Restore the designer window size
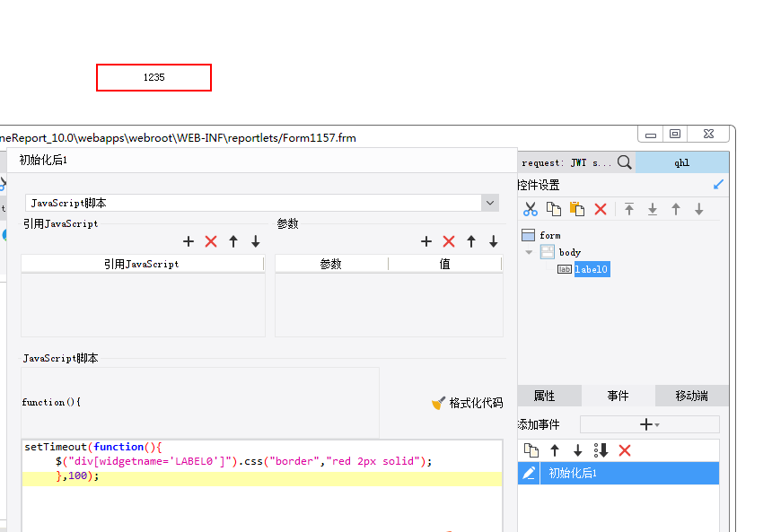Screen dimensions: 772x532 [x=675, y=134]
